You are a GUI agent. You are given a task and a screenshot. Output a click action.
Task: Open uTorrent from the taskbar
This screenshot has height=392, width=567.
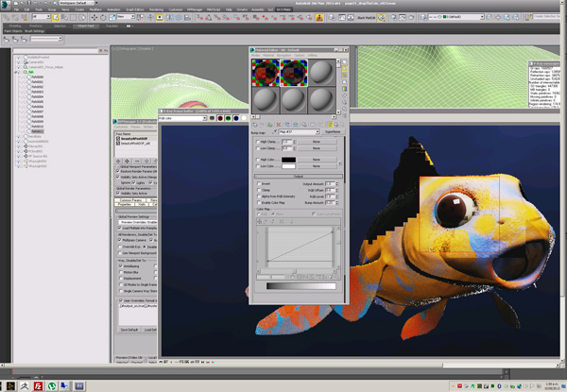click(51, 385)
